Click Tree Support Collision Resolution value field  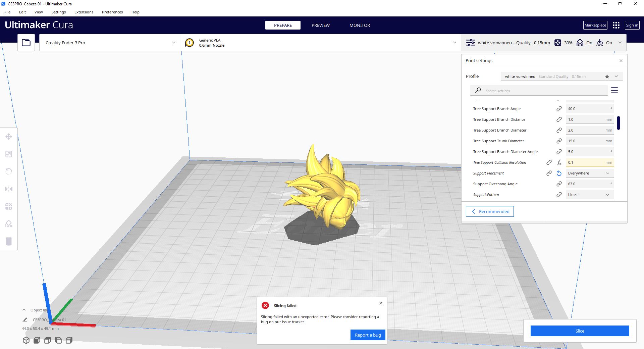(x=590, y=162)
